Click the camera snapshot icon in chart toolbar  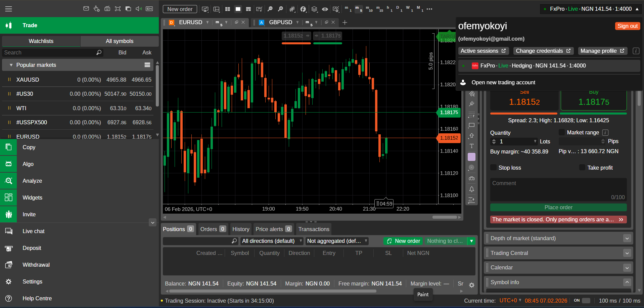471,178
